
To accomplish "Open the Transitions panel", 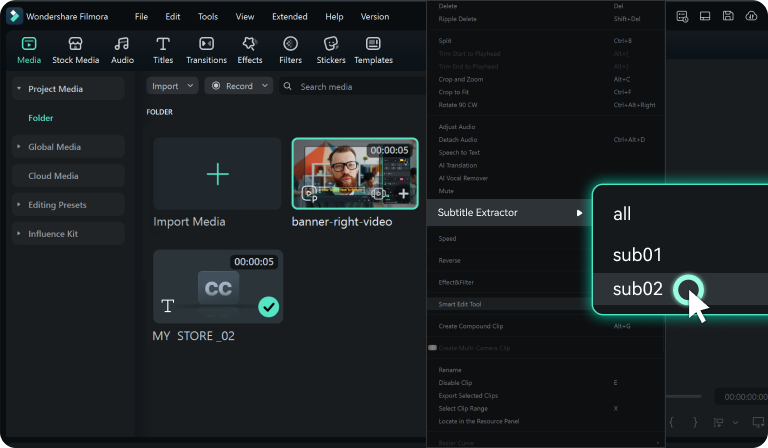I will point(206,50).
